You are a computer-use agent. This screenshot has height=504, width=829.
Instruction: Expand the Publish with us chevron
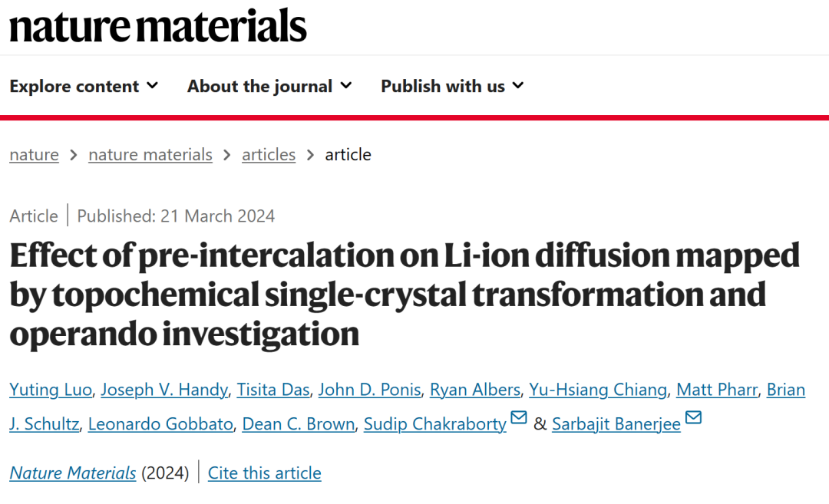click(518, 86)
